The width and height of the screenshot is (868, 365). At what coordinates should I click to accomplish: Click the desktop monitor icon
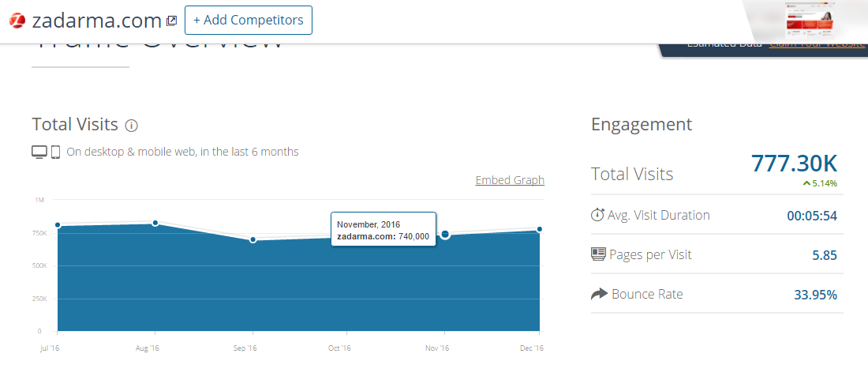click(x=39, y=152)
